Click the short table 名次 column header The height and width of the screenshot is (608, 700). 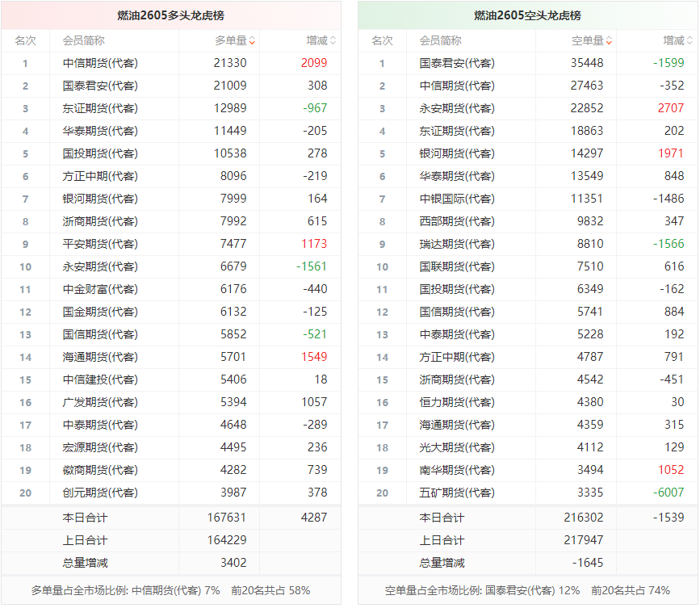(382, 40)
